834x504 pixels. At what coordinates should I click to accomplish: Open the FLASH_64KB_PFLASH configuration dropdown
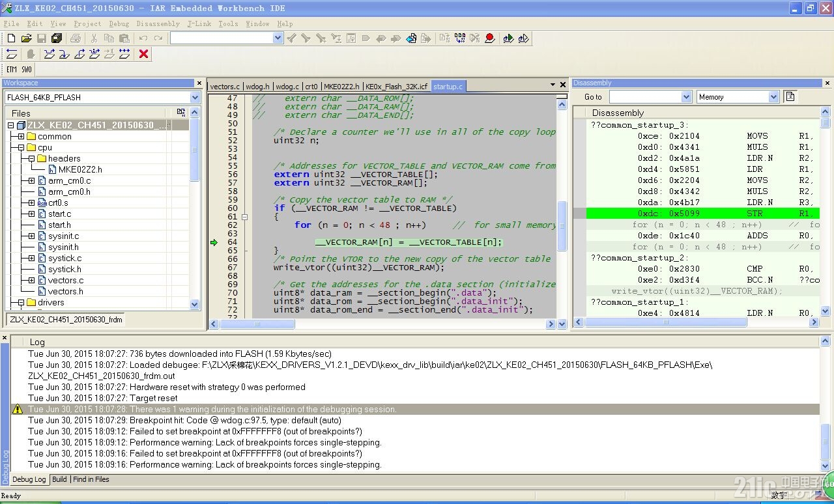click(x=195, y=97)
